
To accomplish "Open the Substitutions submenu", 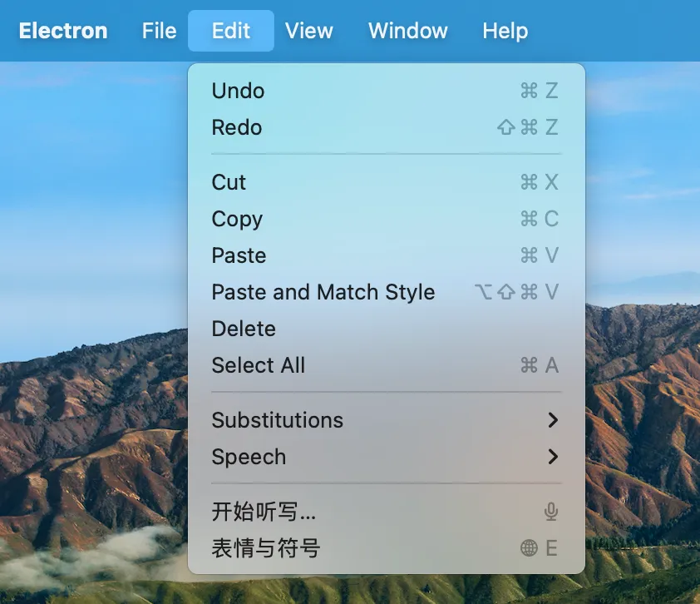I will point(277,421).
